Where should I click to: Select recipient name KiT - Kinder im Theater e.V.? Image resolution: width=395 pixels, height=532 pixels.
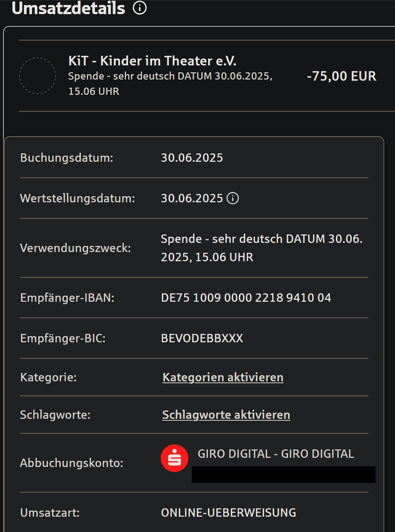tap(152, 61)
